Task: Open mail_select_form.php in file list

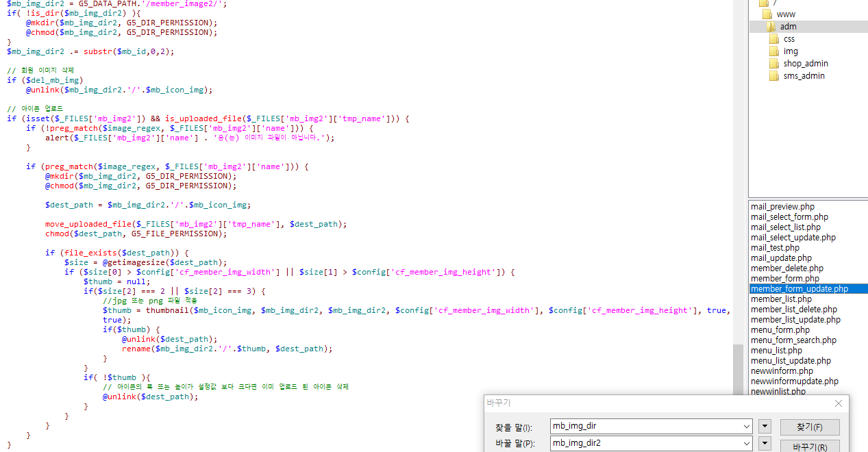Action: [x=789, y=217]
